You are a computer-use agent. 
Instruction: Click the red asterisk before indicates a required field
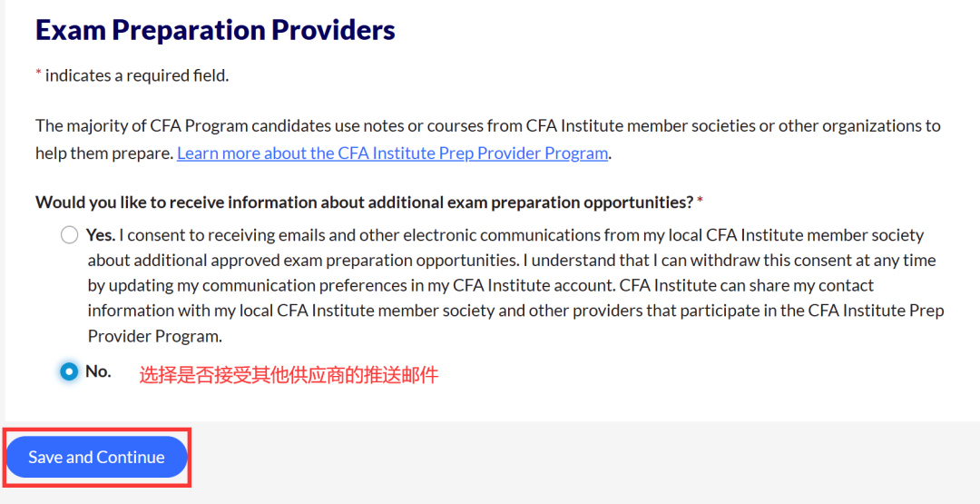click(x=38, y=75)
